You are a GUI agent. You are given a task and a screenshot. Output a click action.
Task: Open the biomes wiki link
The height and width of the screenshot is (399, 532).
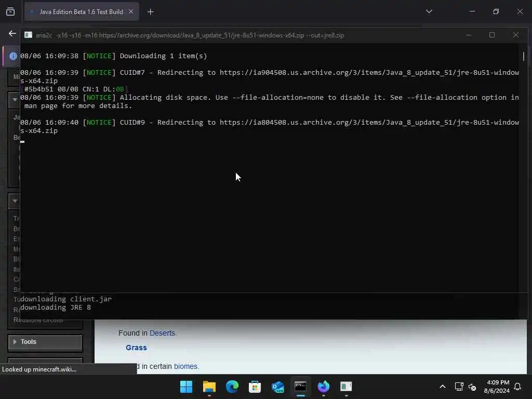(x=185, y=366)
